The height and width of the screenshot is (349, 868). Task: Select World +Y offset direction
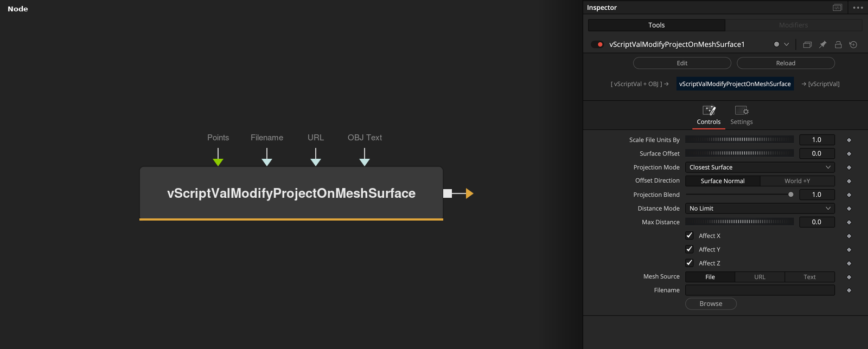point(797,181)
